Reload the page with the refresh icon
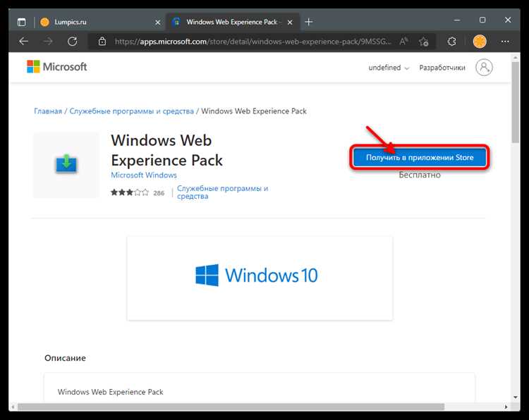Image resolution: width=529 pixels, height=420 pixels. tap(72, 42)
